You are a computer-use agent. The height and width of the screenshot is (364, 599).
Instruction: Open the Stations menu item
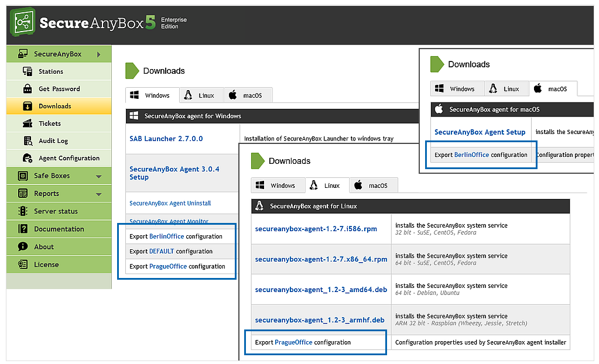[x=59, y=71]
